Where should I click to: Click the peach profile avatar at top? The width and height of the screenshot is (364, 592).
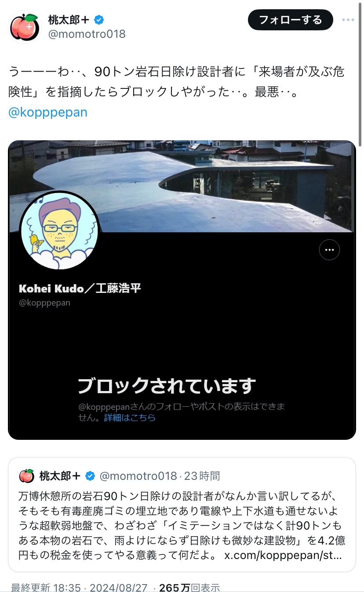(25, 27)
